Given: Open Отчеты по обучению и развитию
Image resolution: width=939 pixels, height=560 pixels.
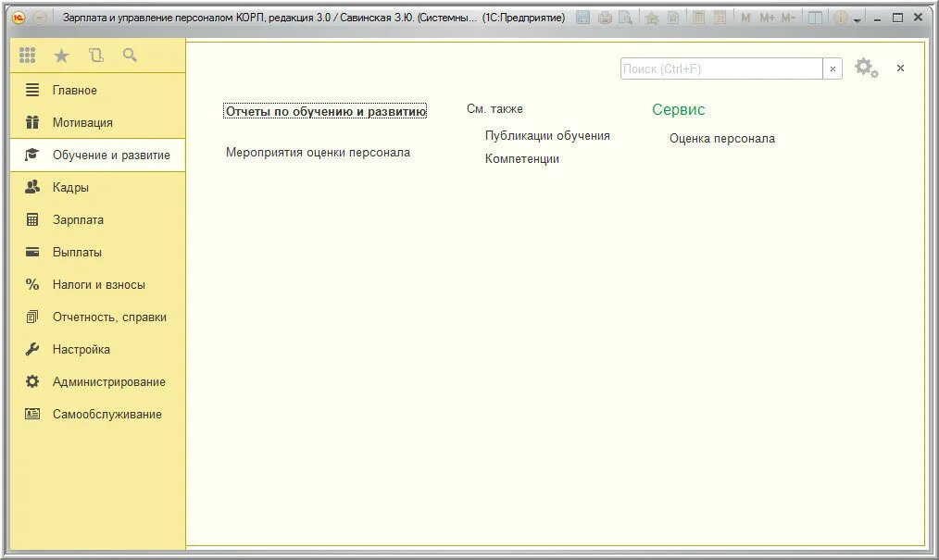Looking at the screenshot, I should pos(325,110).
